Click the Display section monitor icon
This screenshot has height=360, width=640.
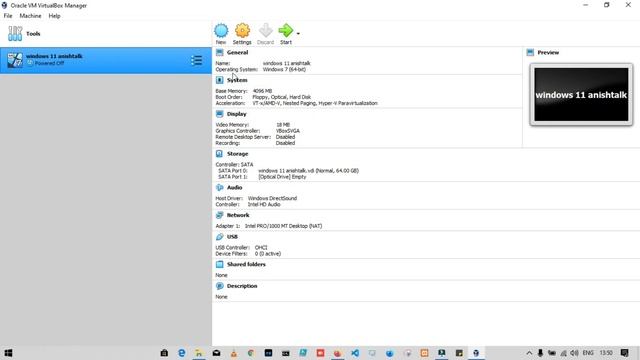click(220, 114)
